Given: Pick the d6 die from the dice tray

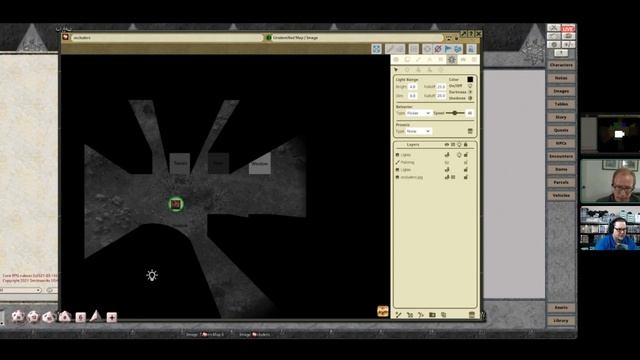Looking at the screenshot, I should point(80,317).
